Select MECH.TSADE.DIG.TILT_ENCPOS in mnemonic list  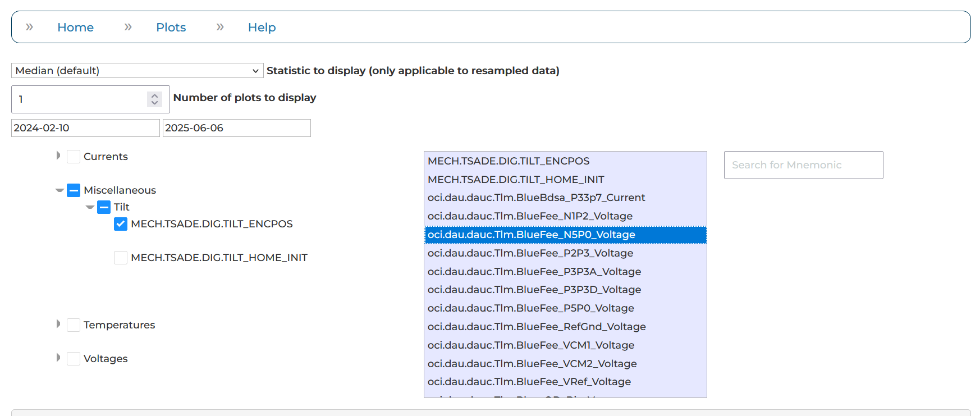tap(565, 161)
